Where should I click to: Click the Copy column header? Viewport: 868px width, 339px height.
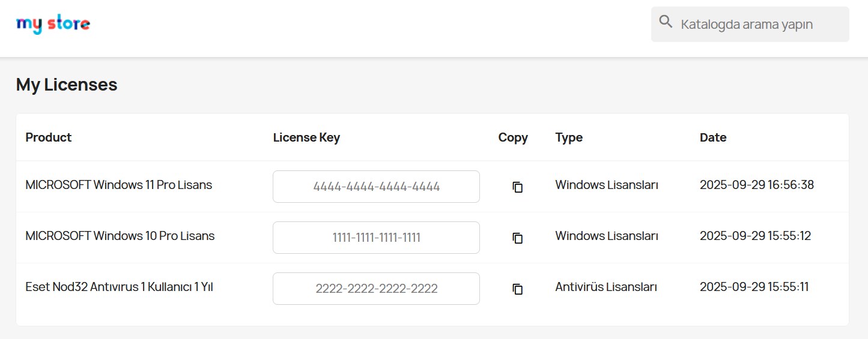point(513,137)
